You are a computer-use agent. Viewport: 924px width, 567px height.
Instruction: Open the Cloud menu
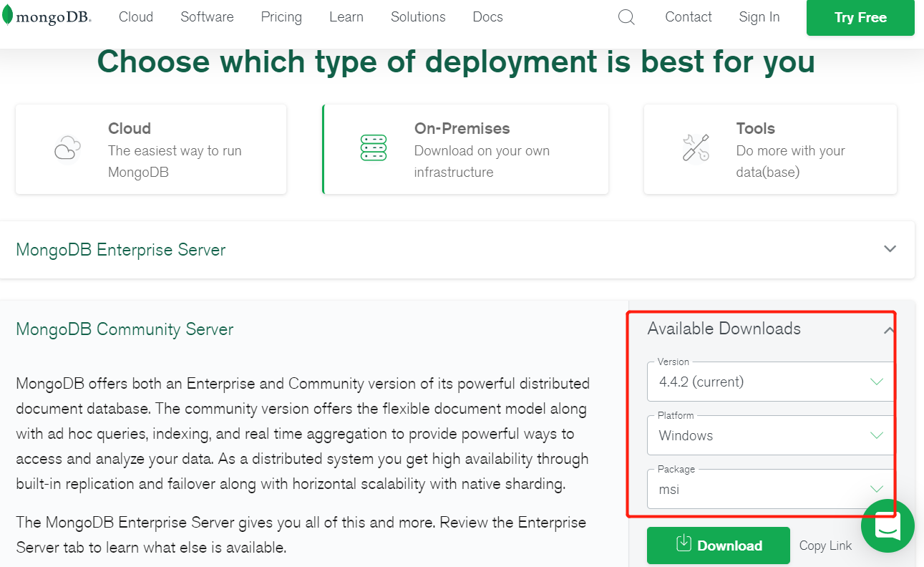(136, 17)
